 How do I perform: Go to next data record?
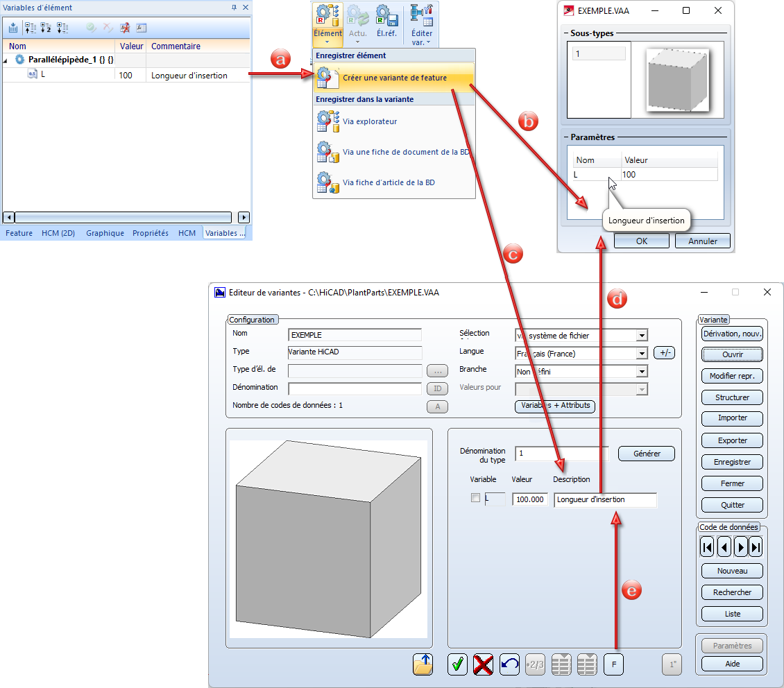point(740,547)
